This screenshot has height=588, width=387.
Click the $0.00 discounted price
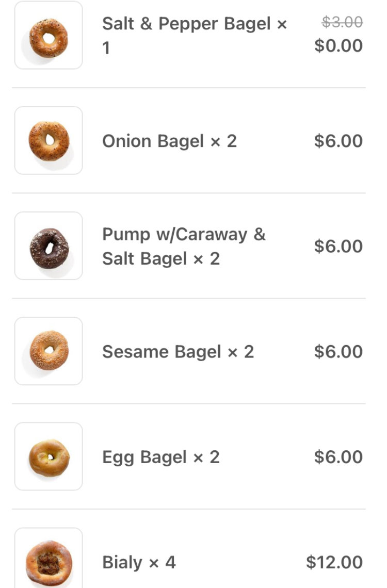[338, 45]
